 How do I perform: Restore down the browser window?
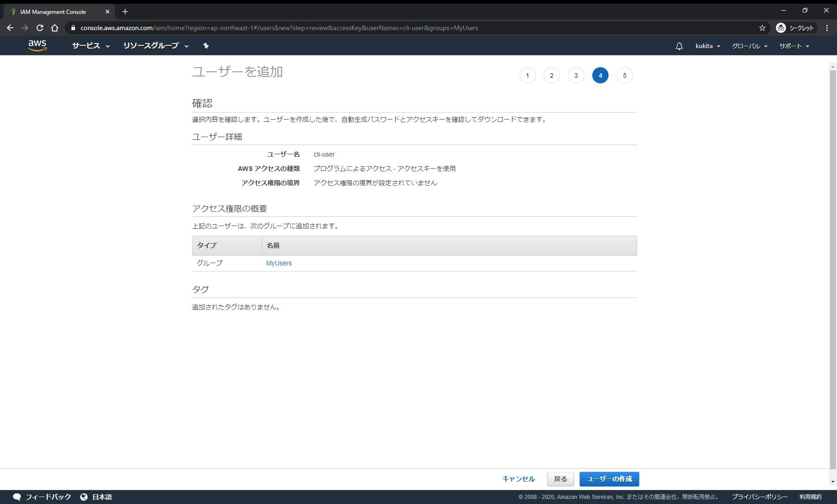click(805, 10)
